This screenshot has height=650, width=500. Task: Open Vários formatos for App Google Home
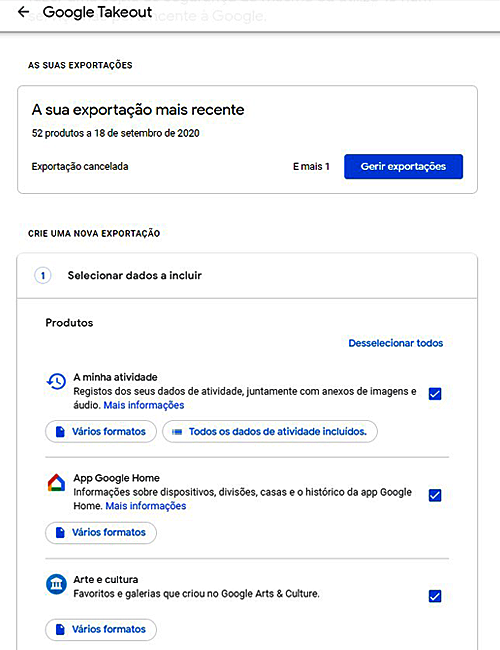pos(101,532)
